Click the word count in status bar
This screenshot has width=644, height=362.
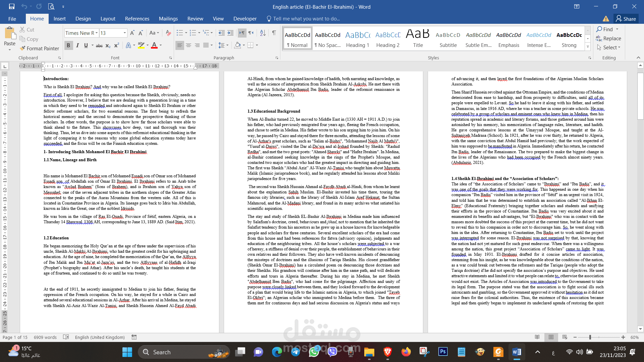click(x=45, y=337)
